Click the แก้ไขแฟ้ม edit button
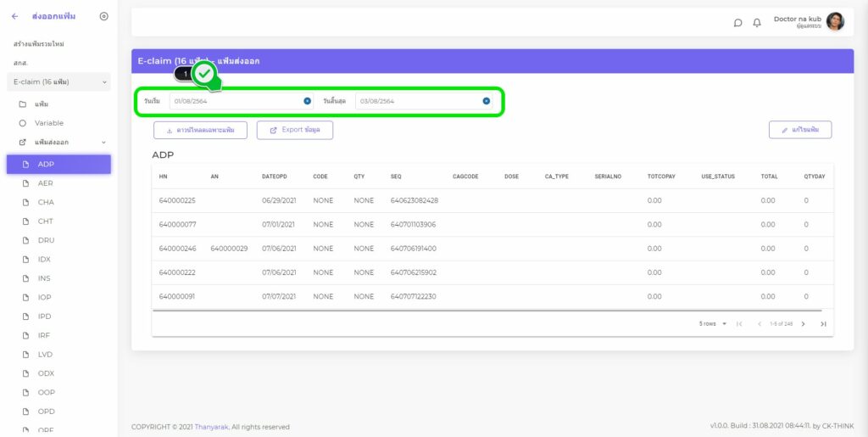 click(800, 130)
